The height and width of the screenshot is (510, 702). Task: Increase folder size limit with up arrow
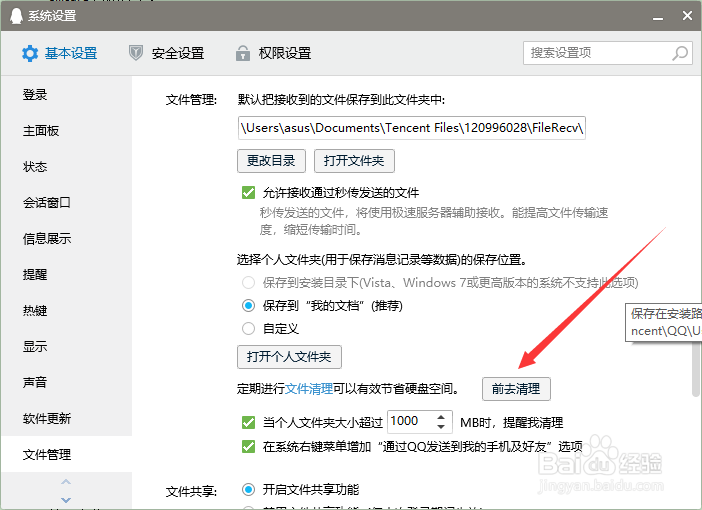click(x=441, y=417)
